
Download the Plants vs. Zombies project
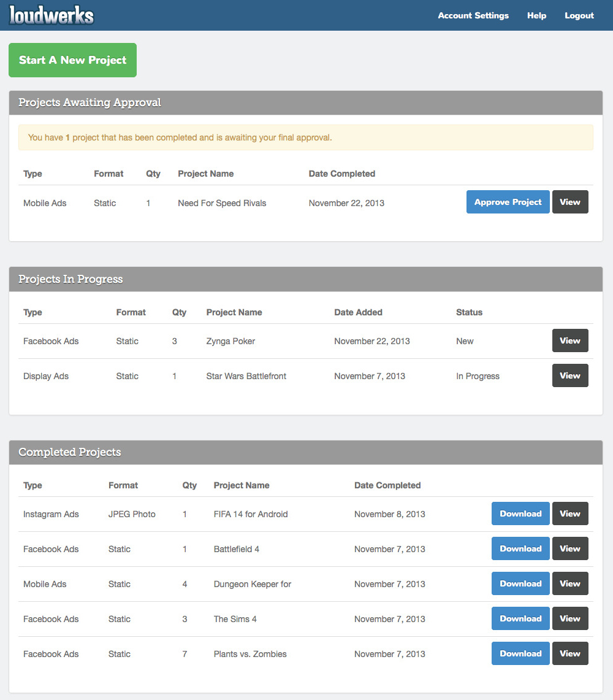[x=520, y=653]
